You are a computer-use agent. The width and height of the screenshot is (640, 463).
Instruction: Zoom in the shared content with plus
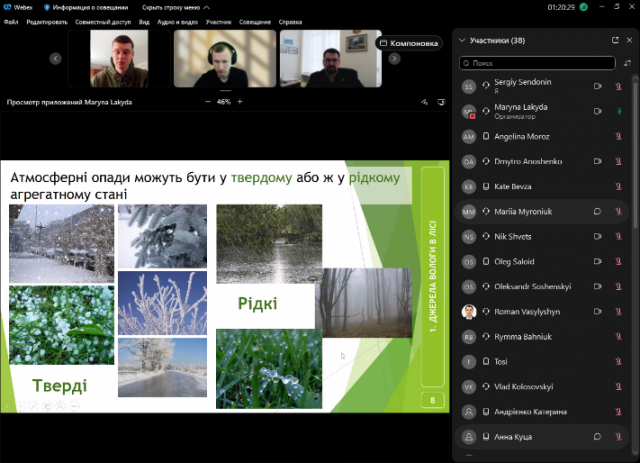tap(240, 102)
